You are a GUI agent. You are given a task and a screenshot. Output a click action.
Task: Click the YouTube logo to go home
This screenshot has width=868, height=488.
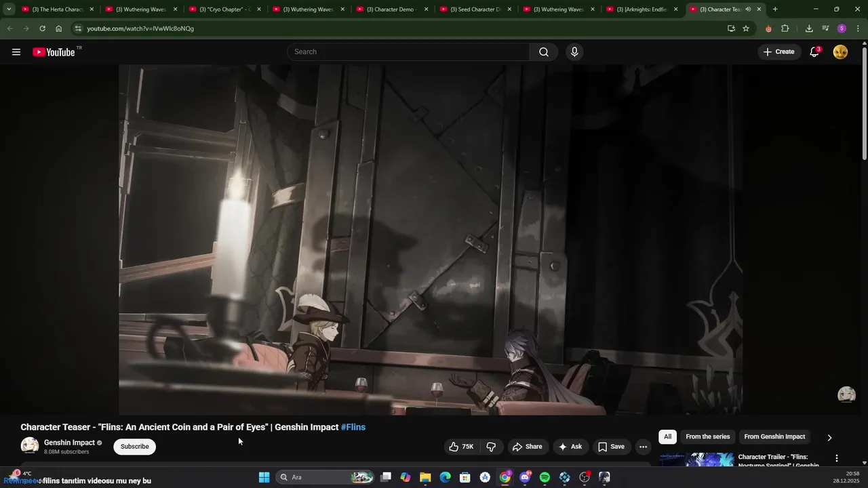click(54, 52)
